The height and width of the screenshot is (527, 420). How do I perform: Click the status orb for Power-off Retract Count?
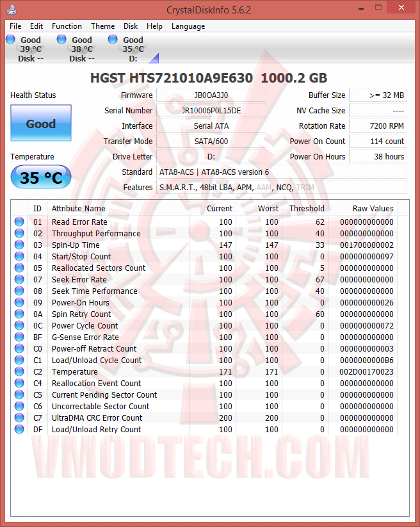pos(19,348)
